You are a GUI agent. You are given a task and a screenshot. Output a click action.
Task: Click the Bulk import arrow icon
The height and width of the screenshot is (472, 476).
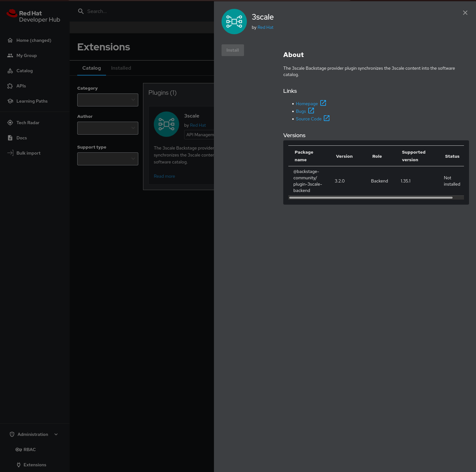(x=10, y=153)
